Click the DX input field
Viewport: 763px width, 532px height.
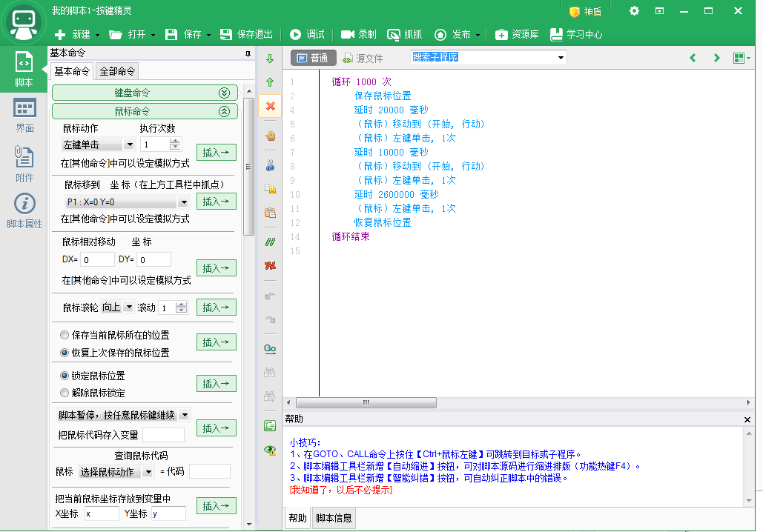point(97,260)
